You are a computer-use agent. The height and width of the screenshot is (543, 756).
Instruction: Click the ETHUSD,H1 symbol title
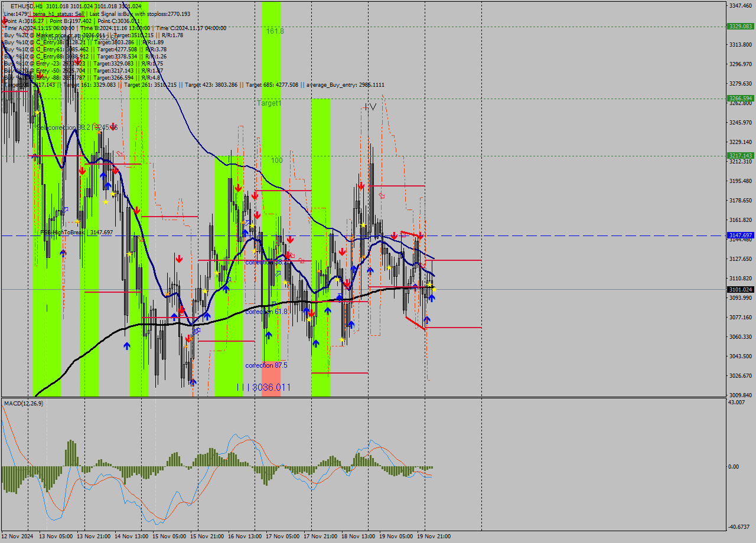pyautogui.click(x=26, y=6)
